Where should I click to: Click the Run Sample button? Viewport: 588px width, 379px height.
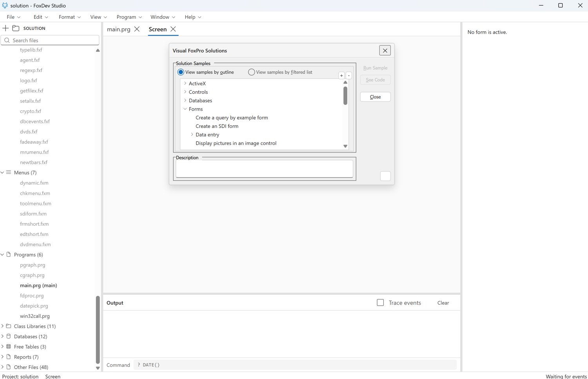375,68
